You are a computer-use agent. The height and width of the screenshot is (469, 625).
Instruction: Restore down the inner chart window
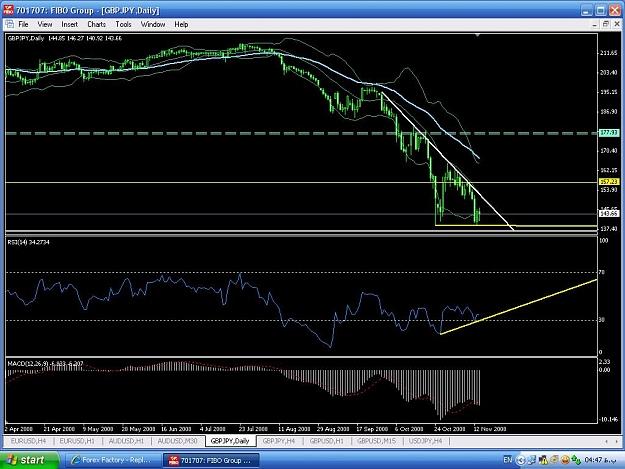[605, 24]
